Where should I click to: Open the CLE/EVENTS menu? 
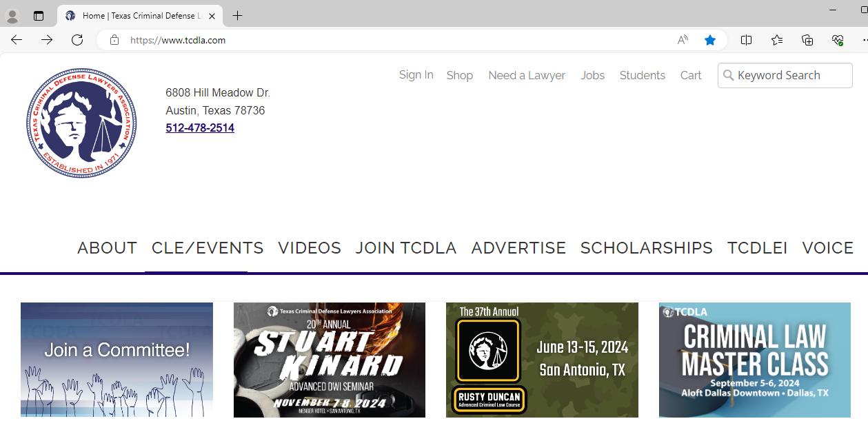coord(208,248)
